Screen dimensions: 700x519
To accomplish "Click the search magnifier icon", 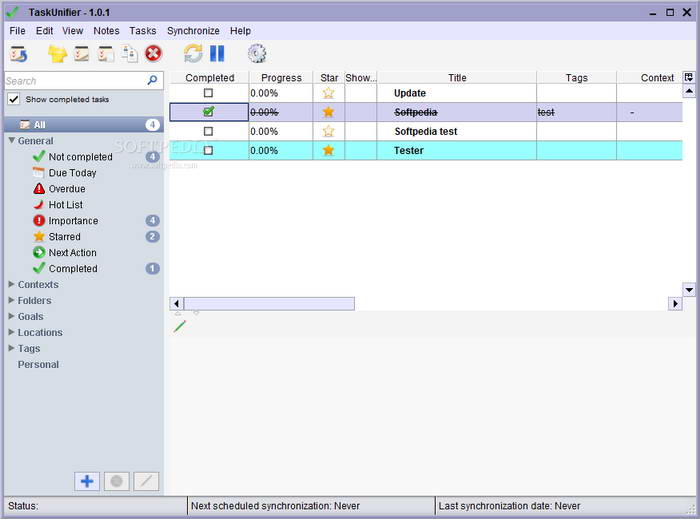I will tap(152, 80).
